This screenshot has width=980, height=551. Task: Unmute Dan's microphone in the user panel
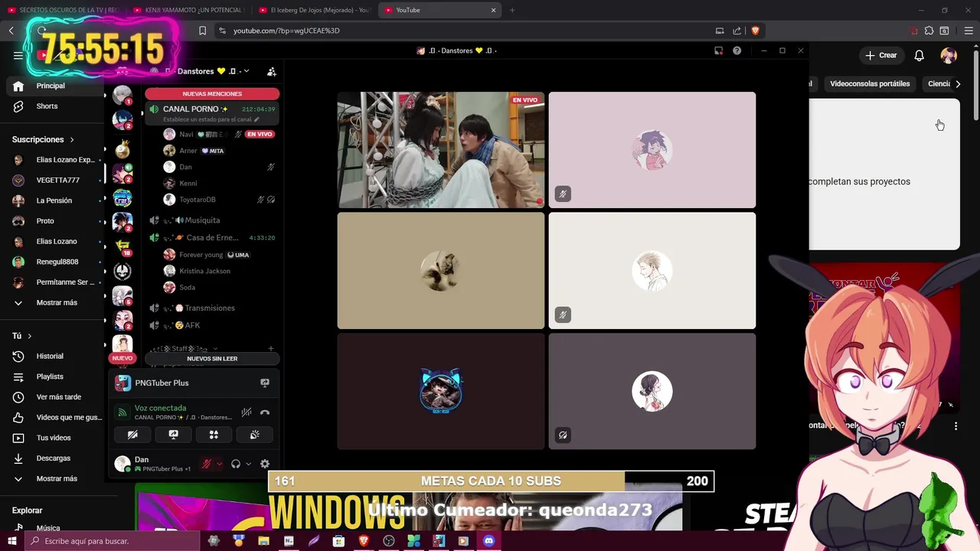(206, 464)
